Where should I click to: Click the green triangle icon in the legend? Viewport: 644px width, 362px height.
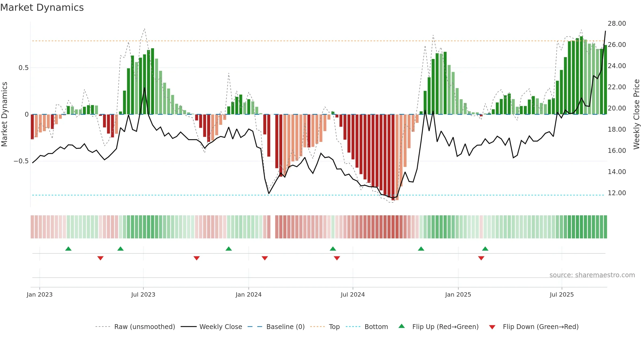tap(402, 326)
